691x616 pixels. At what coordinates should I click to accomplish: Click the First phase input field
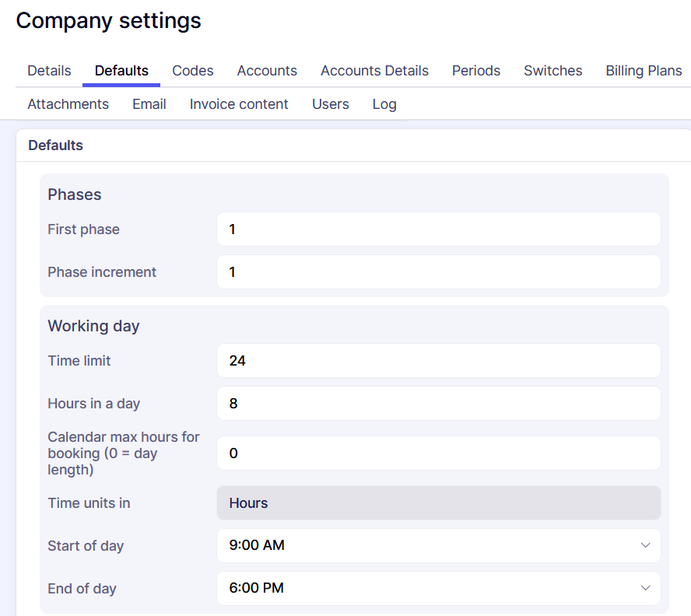coord(438,229)
